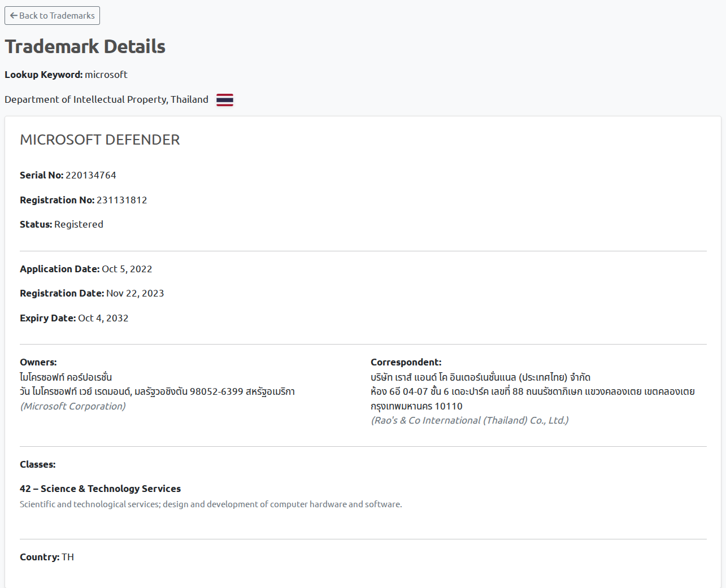Click the Registered status value
Image resolution: width=726 pixels, height=588 pixels.
(x=79, y=224)
